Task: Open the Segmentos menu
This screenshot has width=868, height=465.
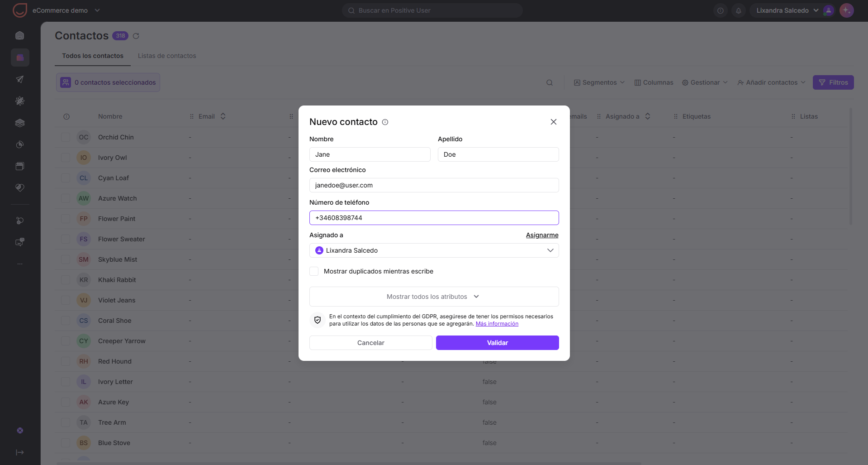Action: point(599,82)
